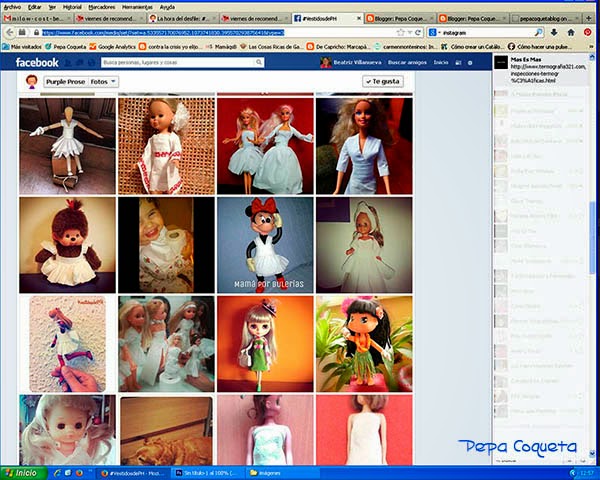Open the Facebook messages icon
This screenshot has width=600, height=480.
(x=80, y=63)
